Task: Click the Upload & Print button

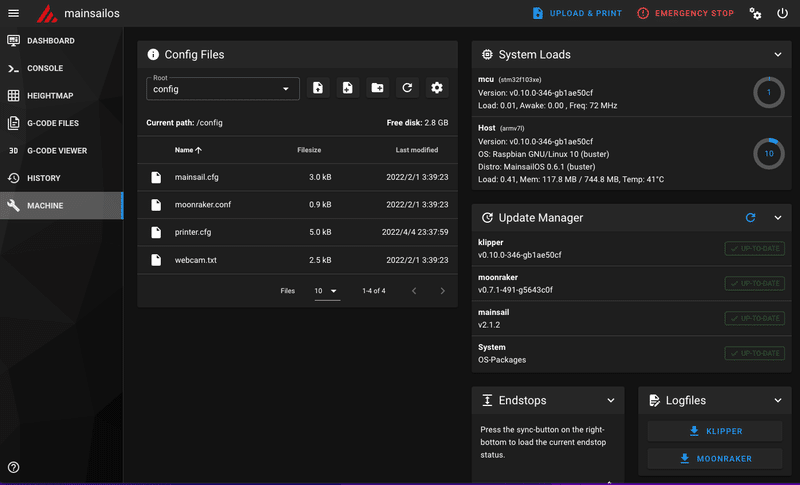Action: tap(577, 13)
